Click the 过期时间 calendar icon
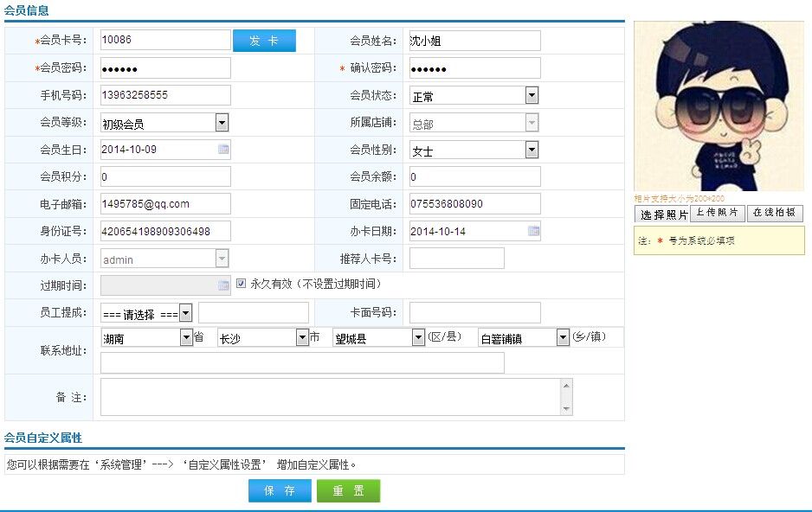This screenshot has width=812, height=512. point(223,285)
